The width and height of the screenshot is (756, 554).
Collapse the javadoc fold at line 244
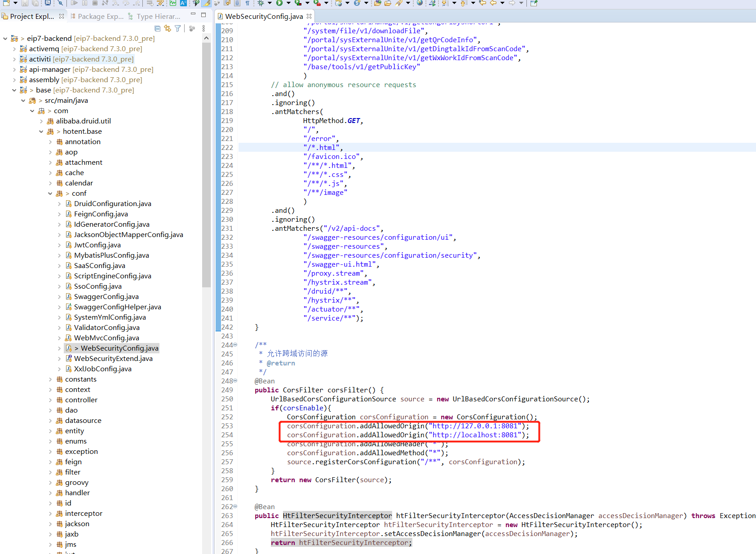pos(235,345)
